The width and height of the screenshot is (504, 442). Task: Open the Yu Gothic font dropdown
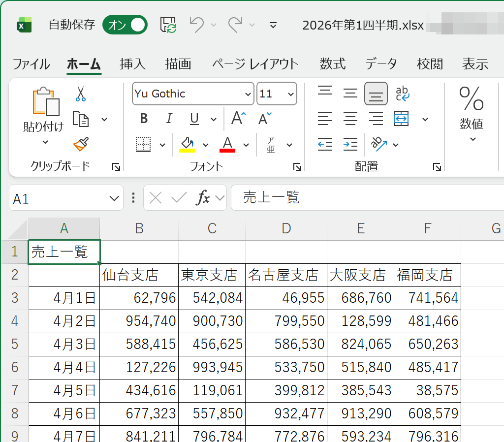click(x=247, y=94)
